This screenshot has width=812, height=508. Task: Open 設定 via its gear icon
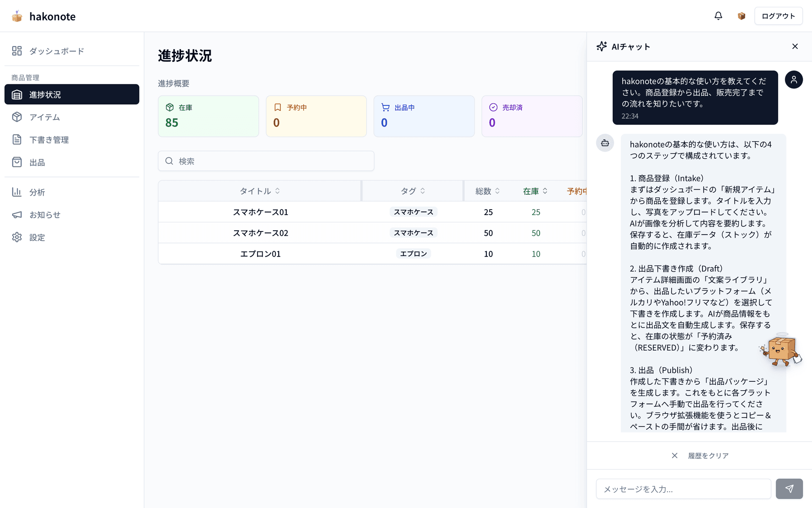[17, 237]
